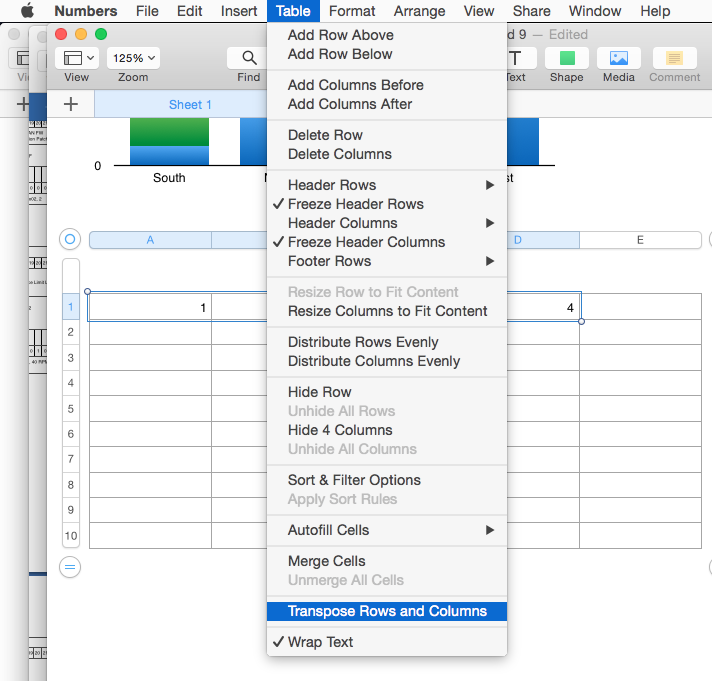Choose Delete Row

pos(387,135)
